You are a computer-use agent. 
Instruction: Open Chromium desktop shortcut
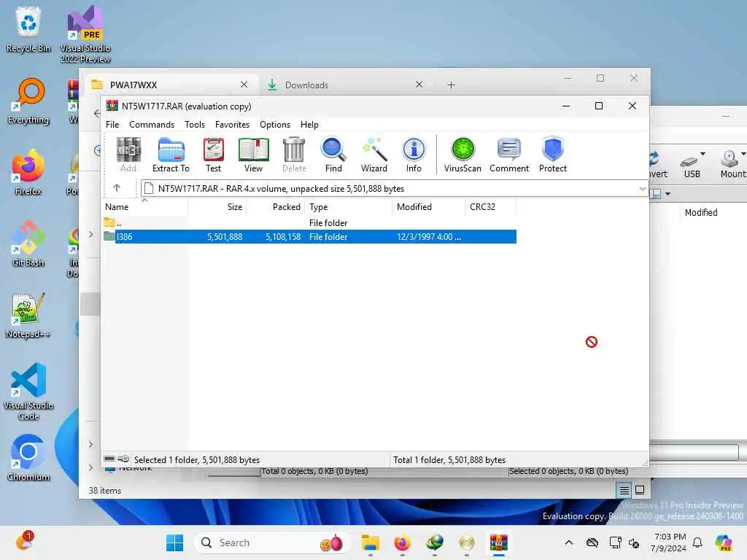(28, 458)
